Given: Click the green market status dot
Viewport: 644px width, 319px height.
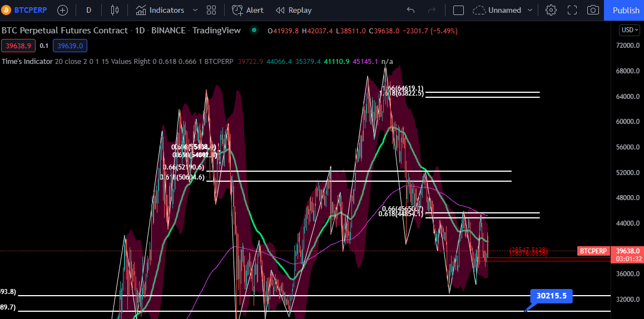Looking at the screenshot, I should pyautogui.click(x=254, y=30).
